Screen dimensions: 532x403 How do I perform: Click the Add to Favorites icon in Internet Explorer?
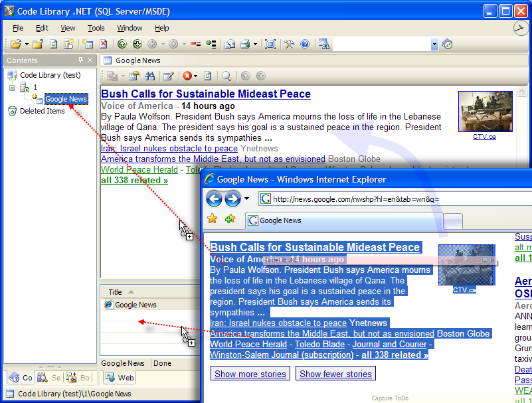click(x=230, y=219)
